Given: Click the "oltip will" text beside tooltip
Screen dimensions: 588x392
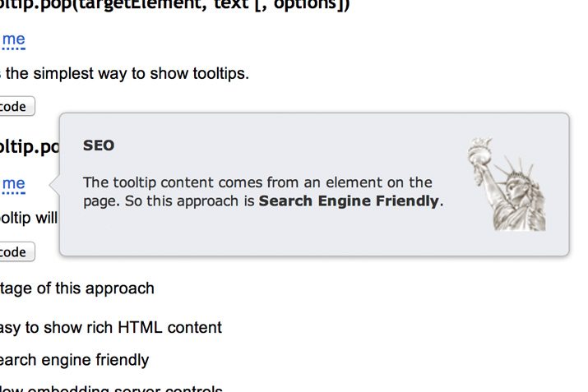Looking at the screenshot, I should click(29, 218).
